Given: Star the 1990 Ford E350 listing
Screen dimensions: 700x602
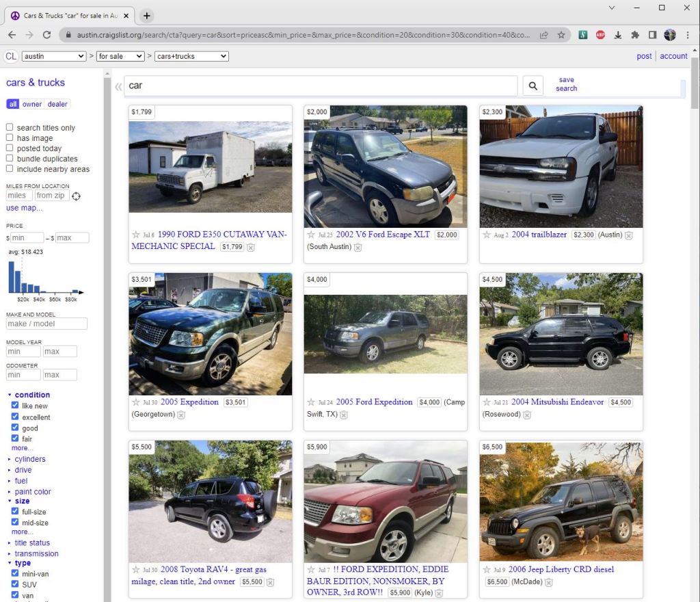Looking at the screenshot, I should (x=135, y=235).
